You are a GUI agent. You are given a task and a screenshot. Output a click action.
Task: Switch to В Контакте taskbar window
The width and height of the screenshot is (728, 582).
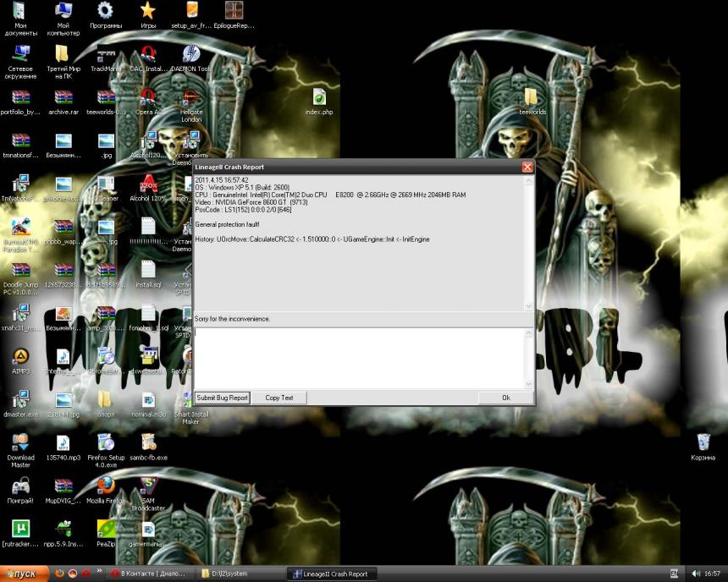[x=149, y=574]
